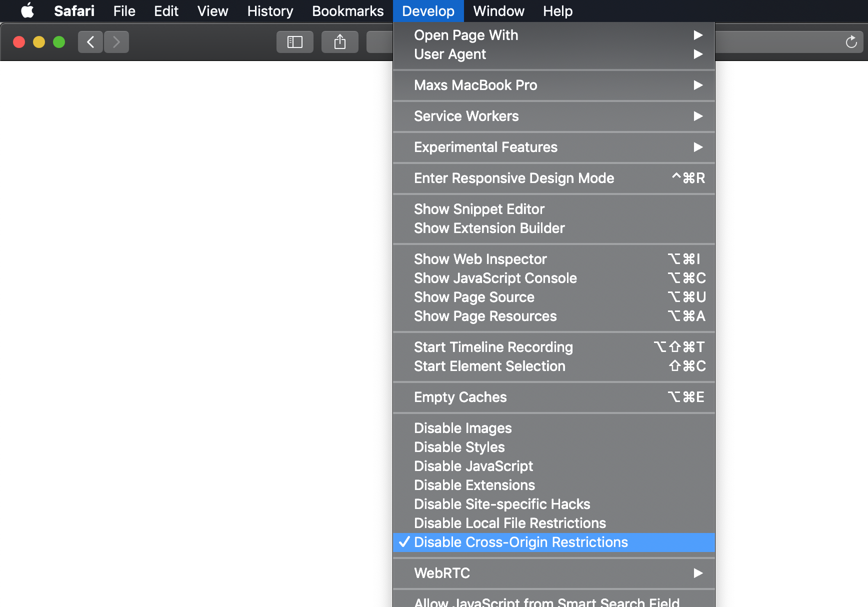Maximize the window with green button
868x607 pixels.
coord(59,42)
